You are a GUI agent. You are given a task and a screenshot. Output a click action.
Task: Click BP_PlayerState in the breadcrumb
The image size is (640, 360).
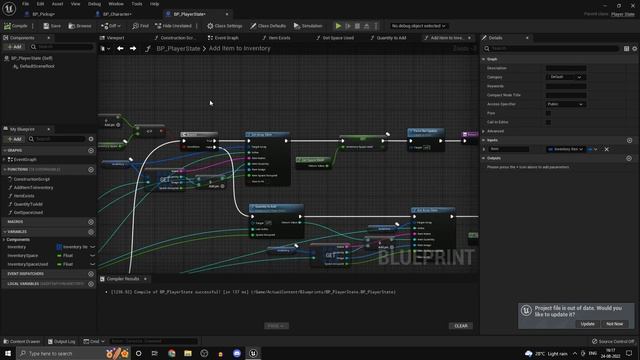tap(178, 49)
